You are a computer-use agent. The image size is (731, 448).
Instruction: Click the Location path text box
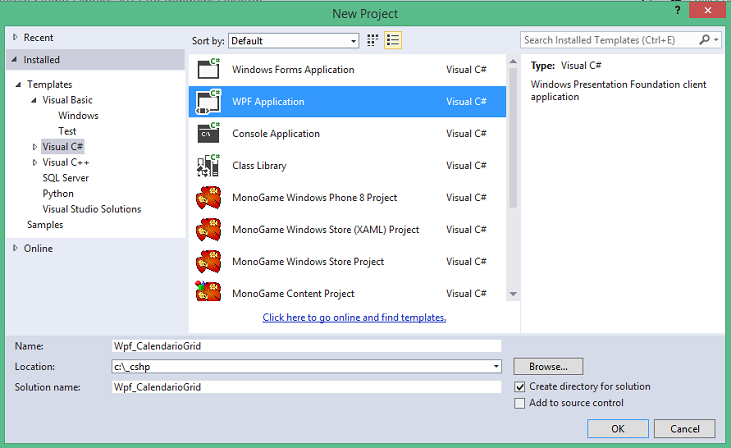tap(301, 366)
